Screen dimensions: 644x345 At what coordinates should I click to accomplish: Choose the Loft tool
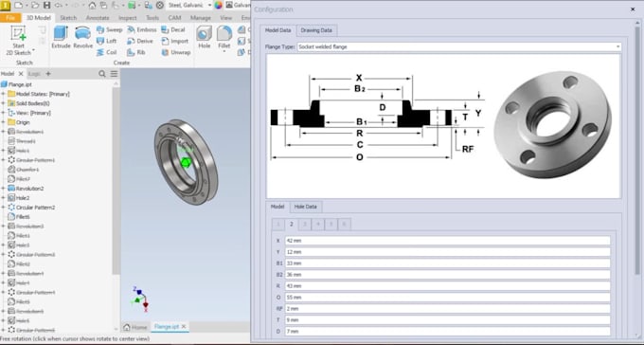[x=106, y=41]
